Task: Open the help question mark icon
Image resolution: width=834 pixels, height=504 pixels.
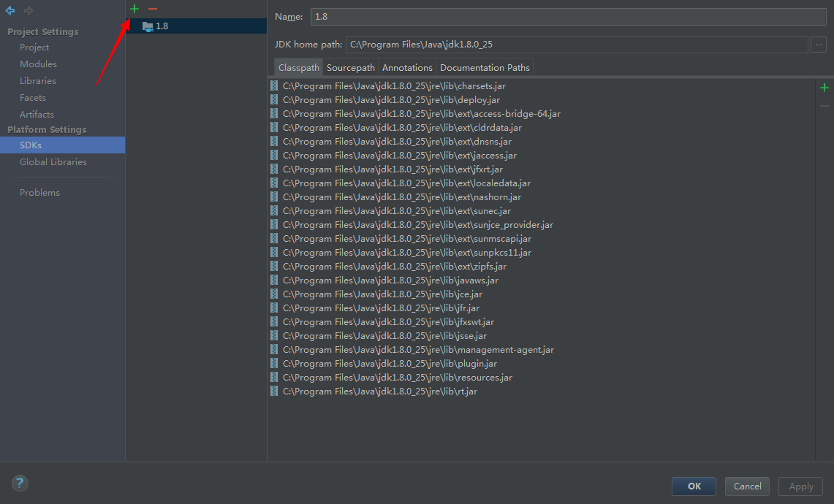Action: tap(20, 483)
